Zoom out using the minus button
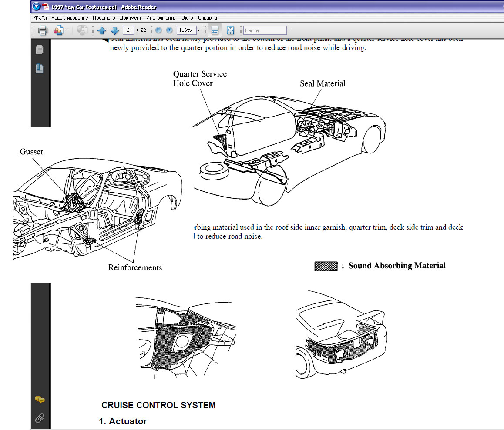Viewport: 504px width, 430px height. pyautogui.click(x=158, y=30)
